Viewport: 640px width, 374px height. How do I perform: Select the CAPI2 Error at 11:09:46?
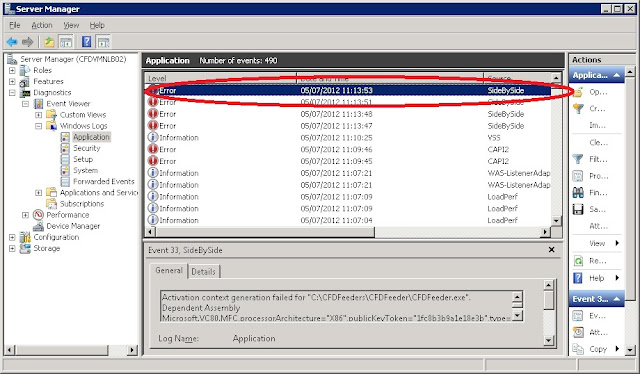pos(348,149)
